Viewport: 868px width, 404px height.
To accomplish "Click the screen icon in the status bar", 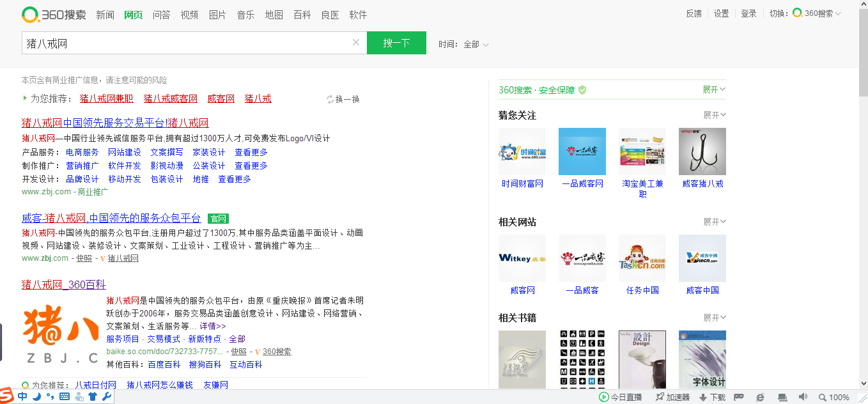I will 782,397.
